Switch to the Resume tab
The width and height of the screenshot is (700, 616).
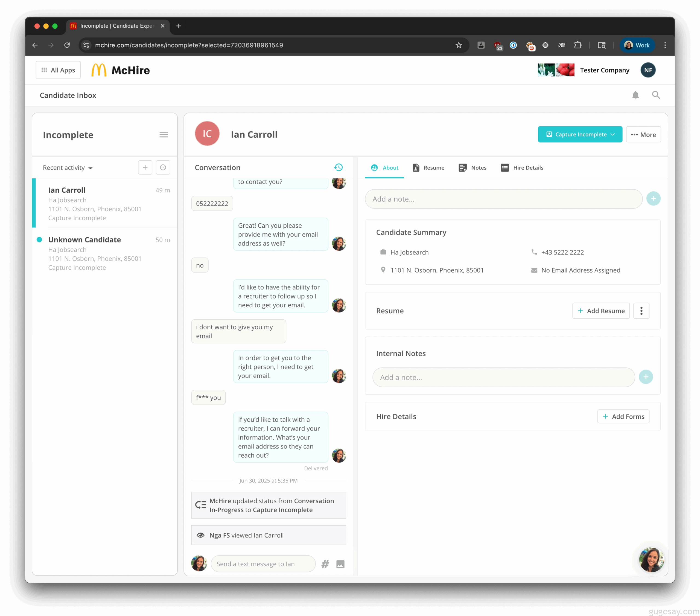click(x=428, y=168)
